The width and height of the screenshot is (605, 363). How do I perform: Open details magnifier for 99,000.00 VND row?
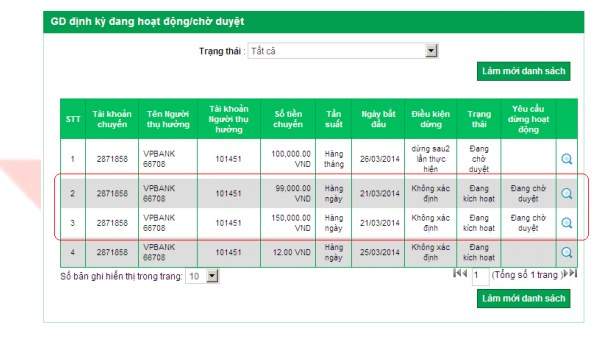click(566, 193)
